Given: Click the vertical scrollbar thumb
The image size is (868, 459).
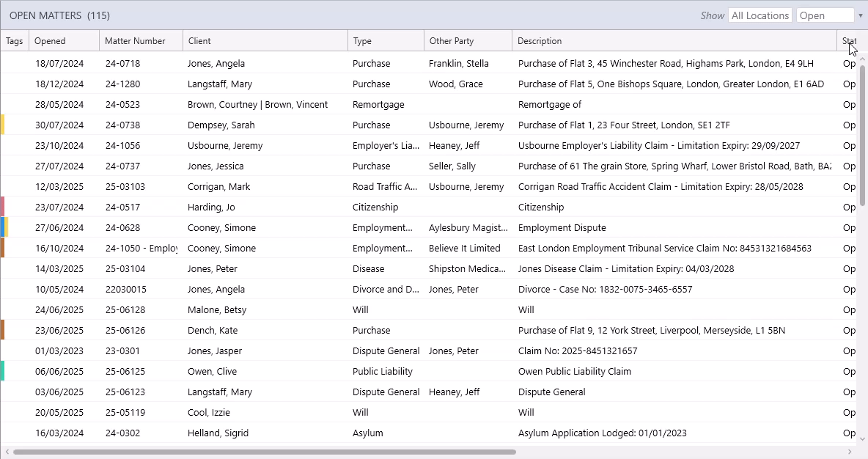Looking at the screenshot, I should [x=861, y=135].
